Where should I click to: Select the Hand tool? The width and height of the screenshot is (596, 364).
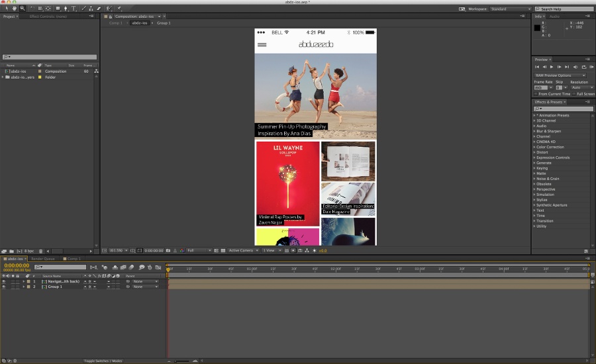pos(15,9)
